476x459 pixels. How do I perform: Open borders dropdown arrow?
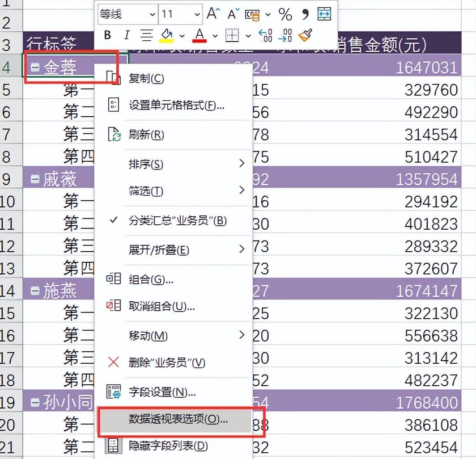click(248, 36)
